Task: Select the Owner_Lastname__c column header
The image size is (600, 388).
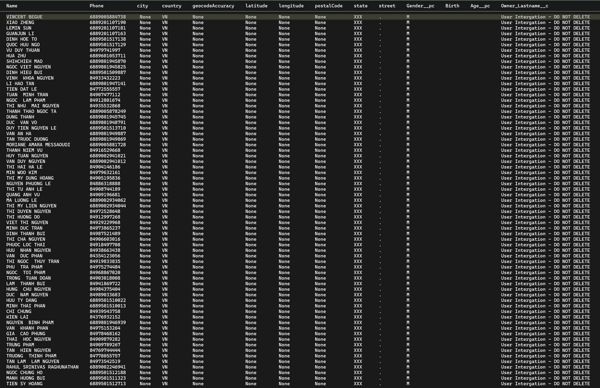Action: (524, 6)
